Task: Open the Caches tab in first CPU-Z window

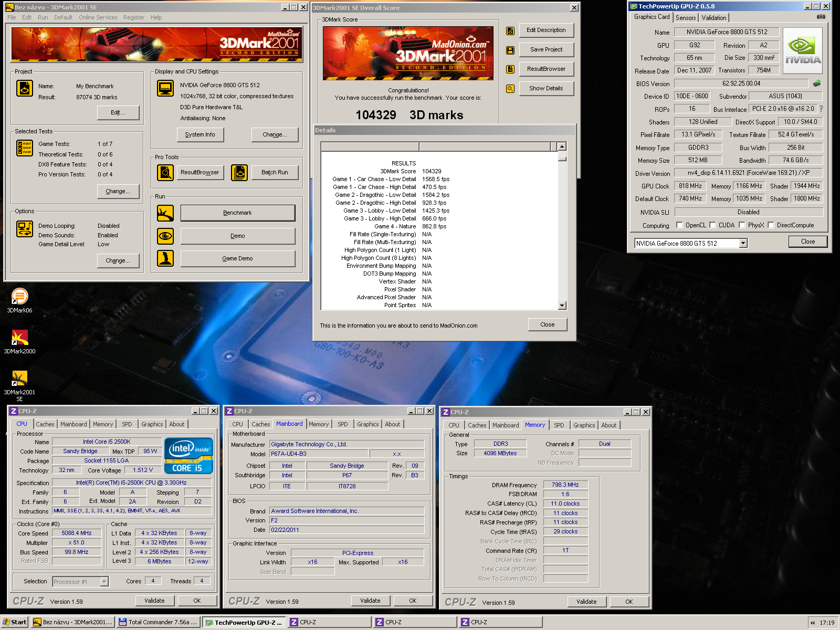Action: tap(45, 424)
